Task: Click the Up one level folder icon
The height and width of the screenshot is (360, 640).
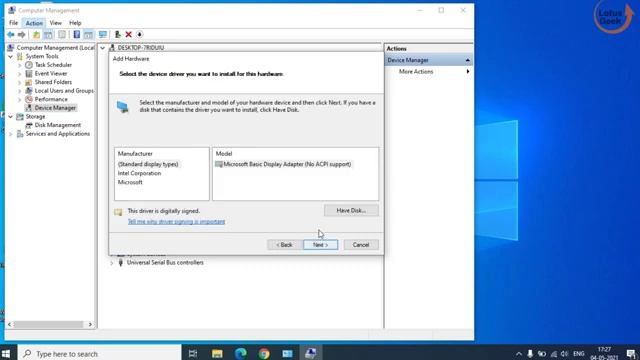Action: click(36, 35)
